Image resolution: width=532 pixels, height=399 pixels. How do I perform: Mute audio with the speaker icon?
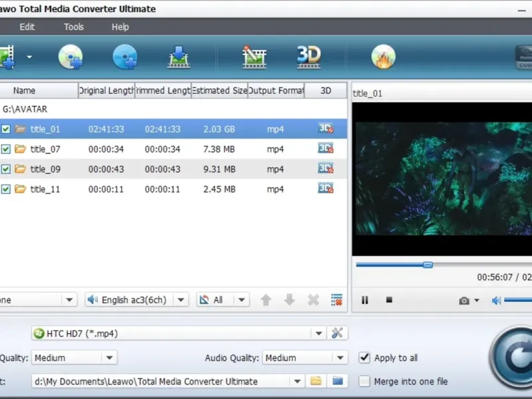point(496,301)
